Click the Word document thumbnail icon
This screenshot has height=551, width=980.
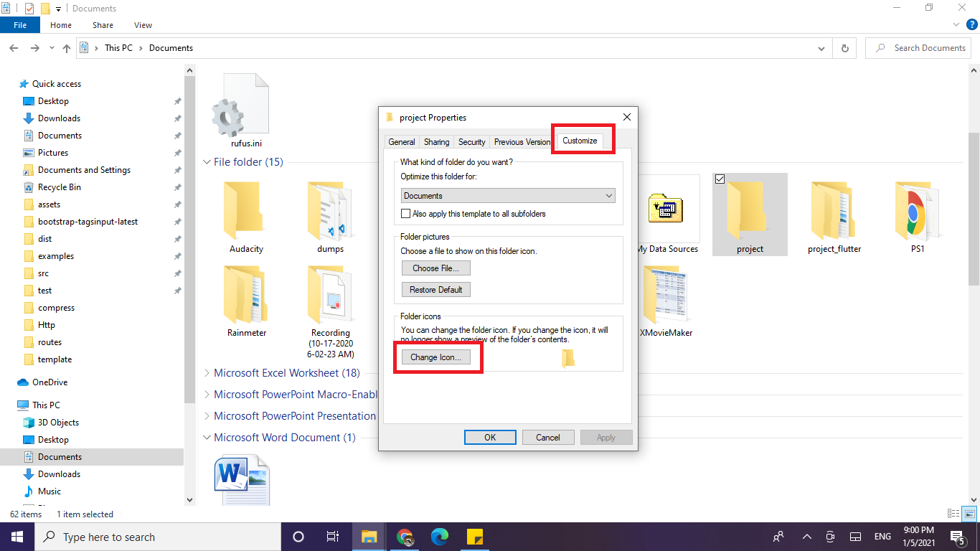coord(242,479)
